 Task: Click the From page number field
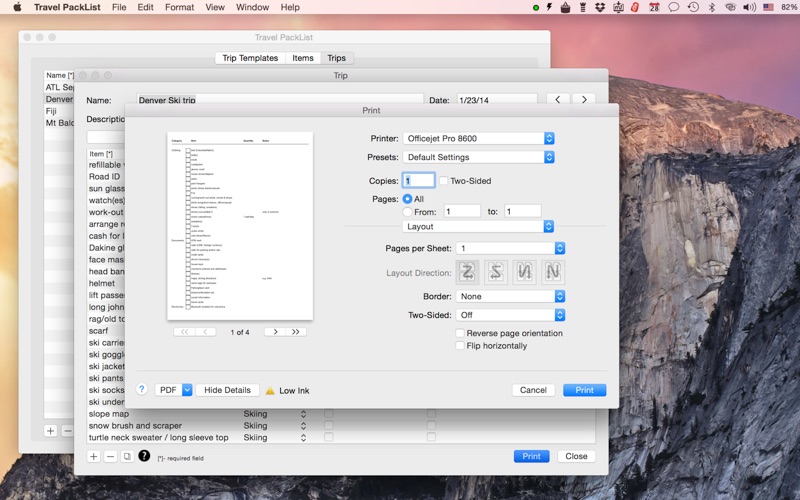pos(462,211)
